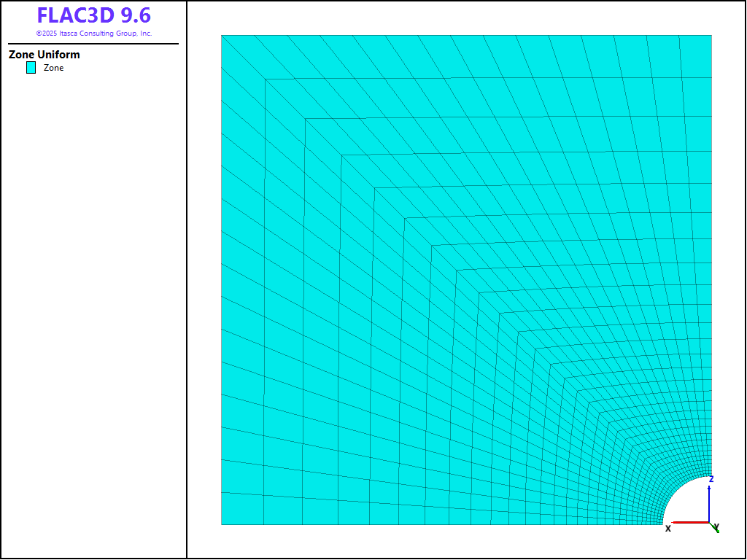Pick the top-right corner zone of the mesh

tap(696, 55)
